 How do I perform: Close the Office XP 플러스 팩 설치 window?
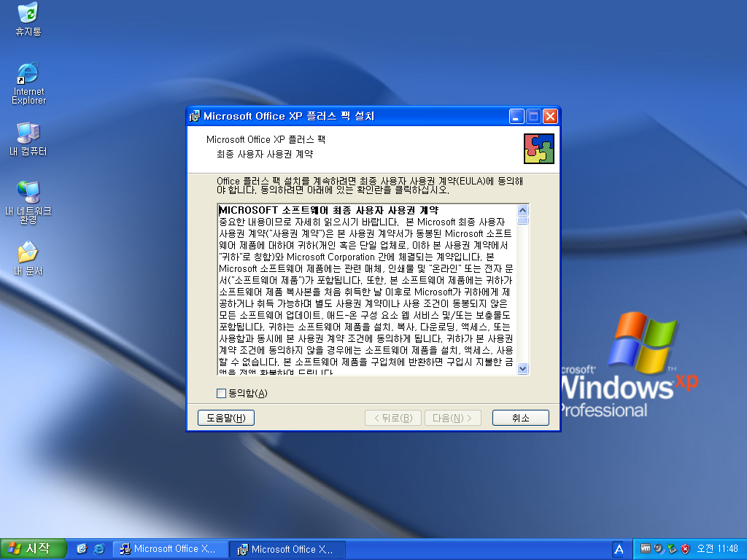coord(550,116)
